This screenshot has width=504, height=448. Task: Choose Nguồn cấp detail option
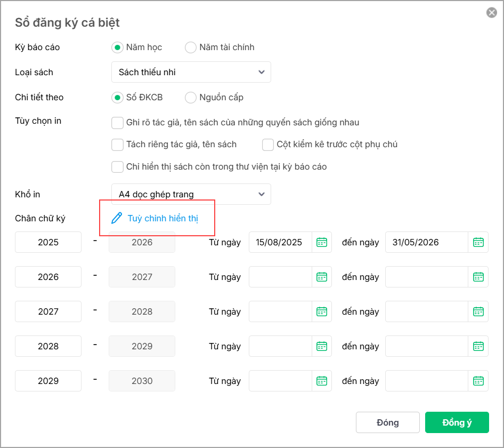[x=191, y=98]
